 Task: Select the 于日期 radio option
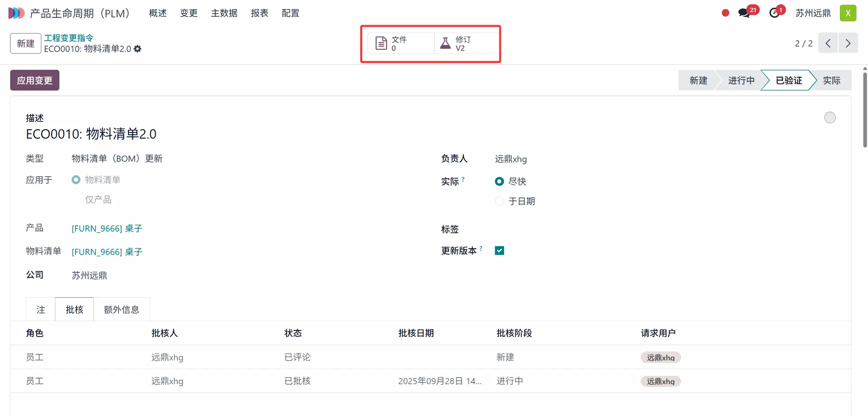[x=500, y=201]
